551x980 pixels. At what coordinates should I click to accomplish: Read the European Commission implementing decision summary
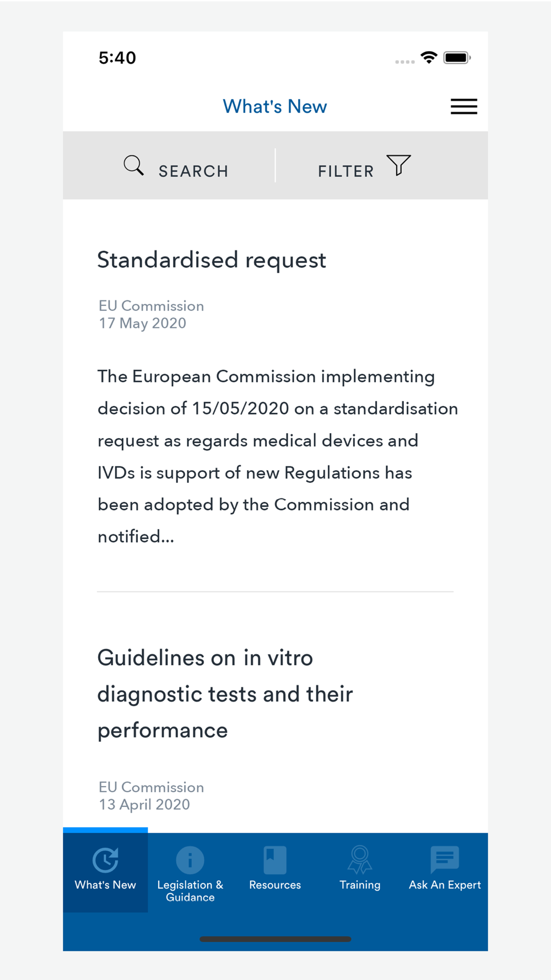(x=278, y=456)
